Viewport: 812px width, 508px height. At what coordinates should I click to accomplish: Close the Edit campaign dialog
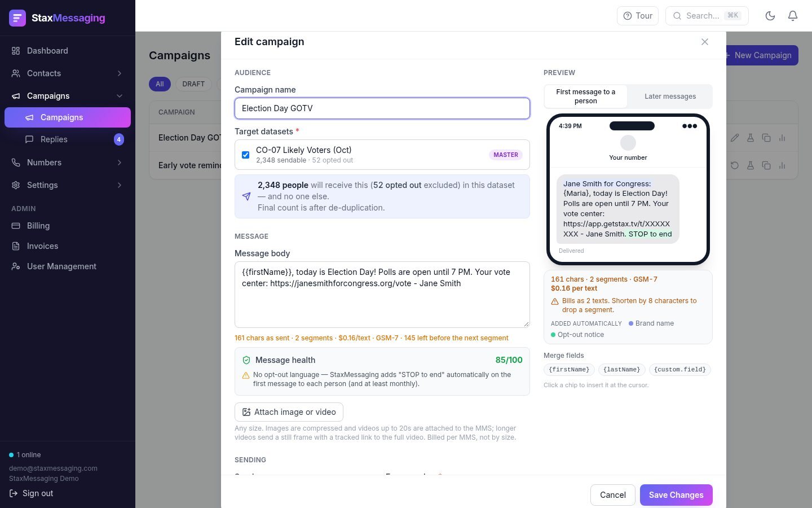pyautogui.click(x=705, y=42)
